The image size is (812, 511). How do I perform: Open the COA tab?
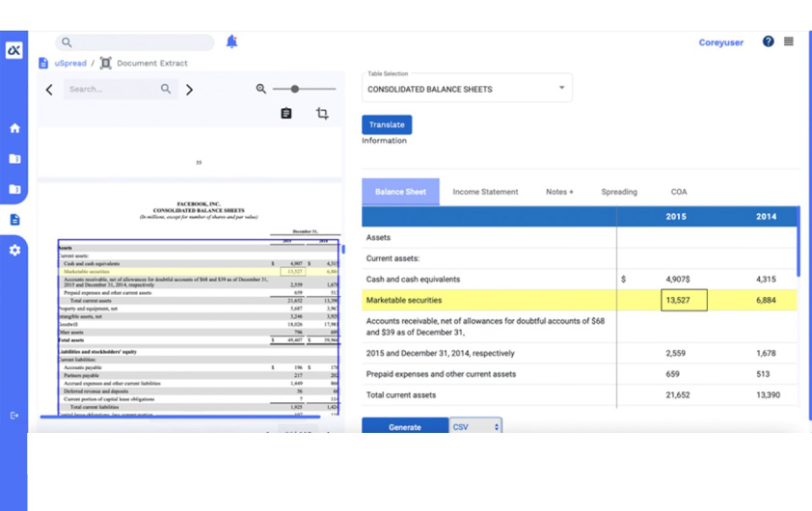pos(678,192)
